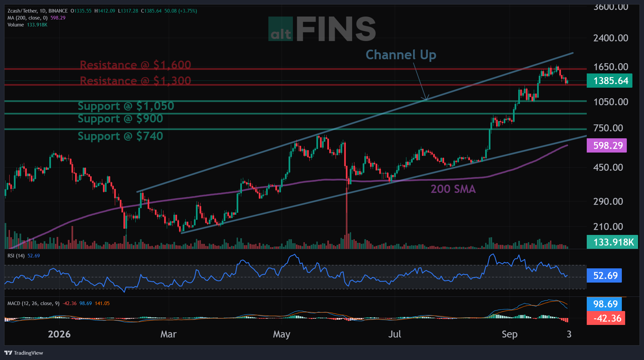Select the 'Support @ $900' label
The width and height of the screenshot is (644, 360).
(x=120, y=118)
